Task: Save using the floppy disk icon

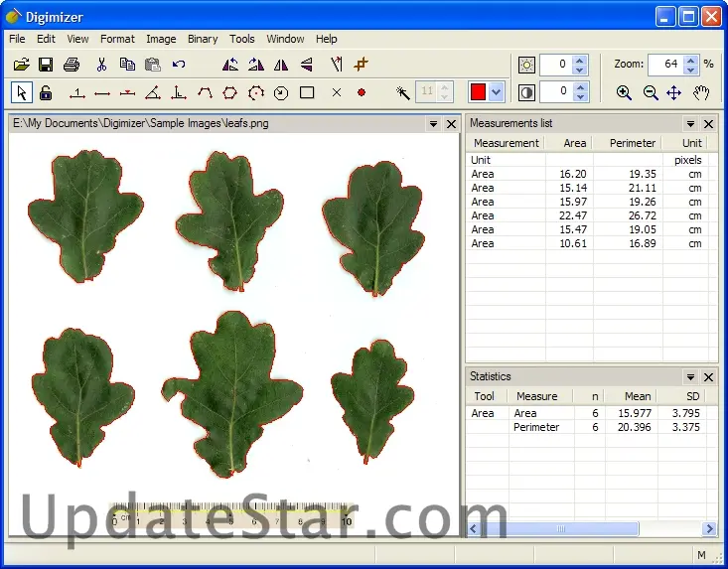Action: (46, 64)
